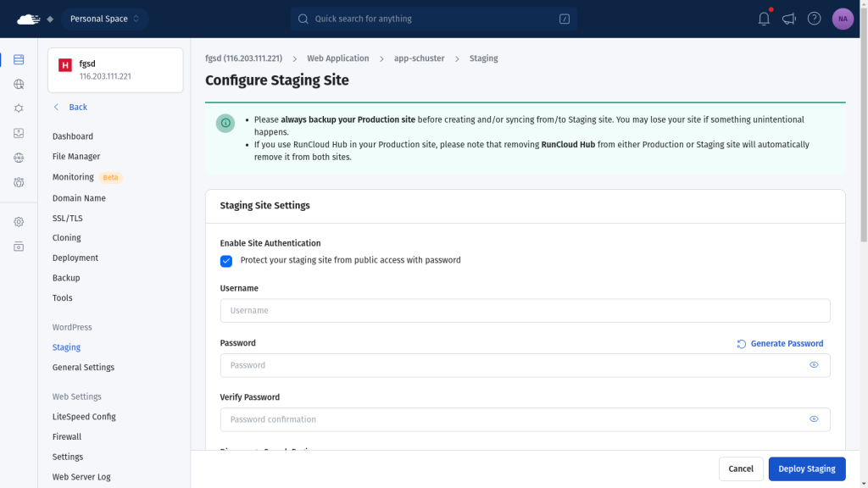Image resolution: width=868 pixels, height=488 pixels.
Task: Focus the Username input field
Action: (x=525, y=311)
